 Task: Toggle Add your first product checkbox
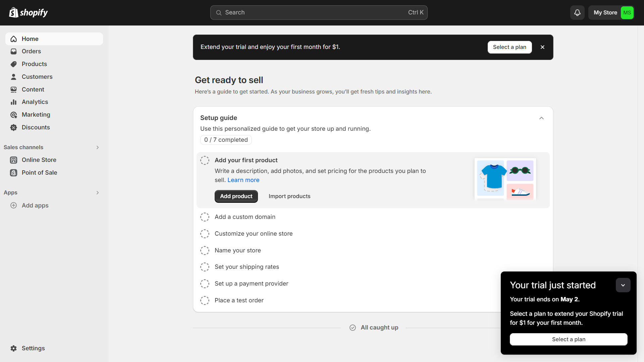coord(205,160)
